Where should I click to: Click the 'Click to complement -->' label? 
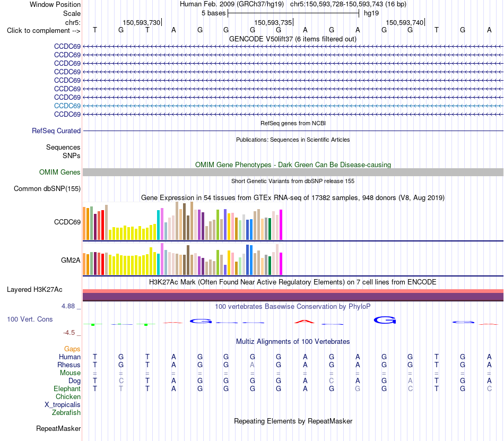tap(44, 31)
